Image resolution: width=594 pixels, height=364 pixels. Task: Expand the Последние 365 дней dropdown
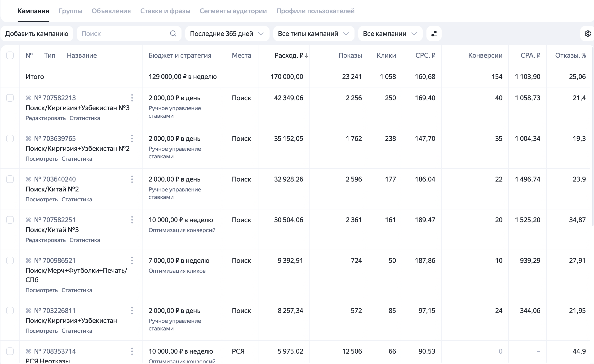[227, 34]
